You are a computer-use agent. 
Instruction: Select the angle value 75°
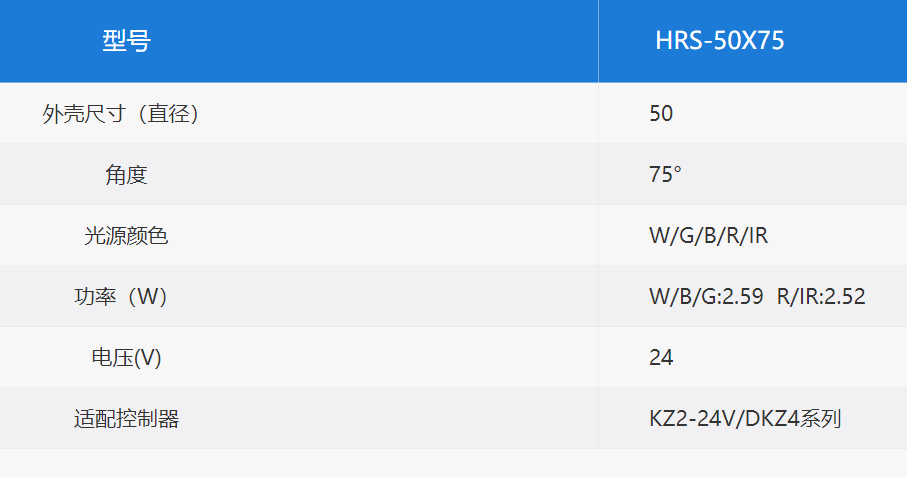point(665,175)
